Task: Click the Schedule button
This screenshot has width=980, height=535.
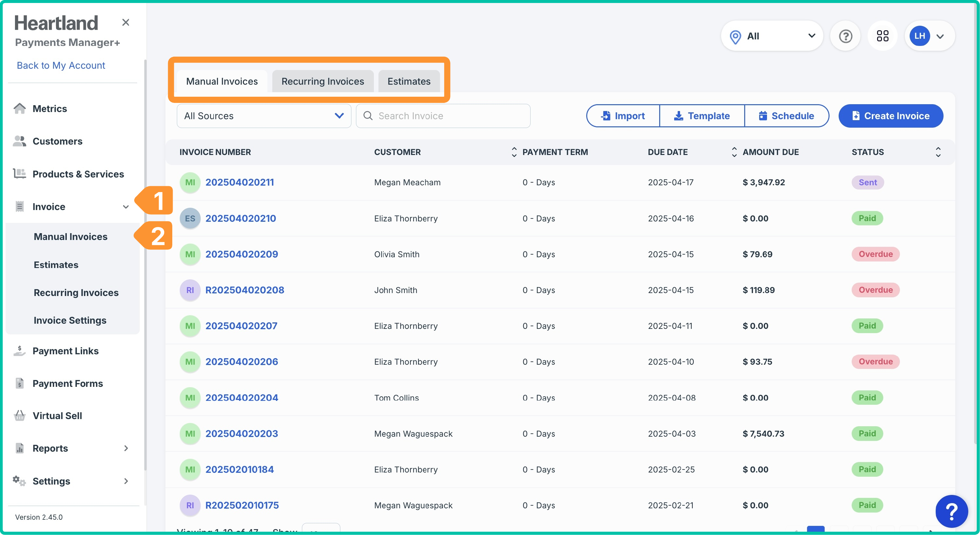Action: coord(786,116)
